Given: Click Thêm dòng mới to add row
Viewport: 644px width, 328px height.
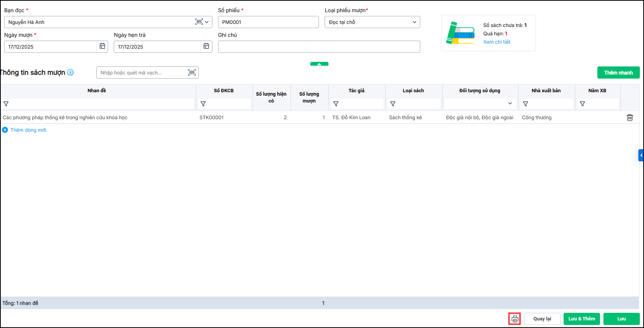Looking at the screenshot, I should [28, 130].
